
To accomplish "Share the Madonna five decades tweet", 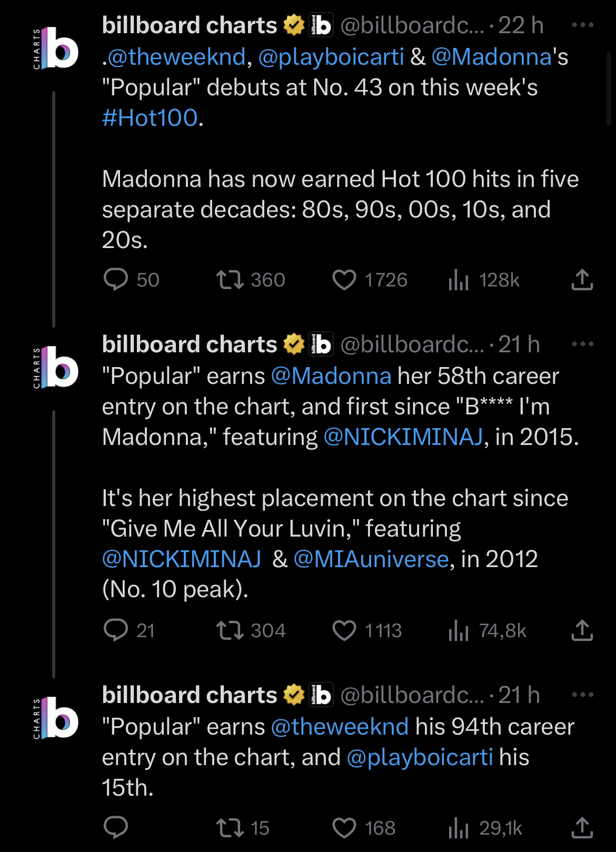I will [x=582, y=280].
